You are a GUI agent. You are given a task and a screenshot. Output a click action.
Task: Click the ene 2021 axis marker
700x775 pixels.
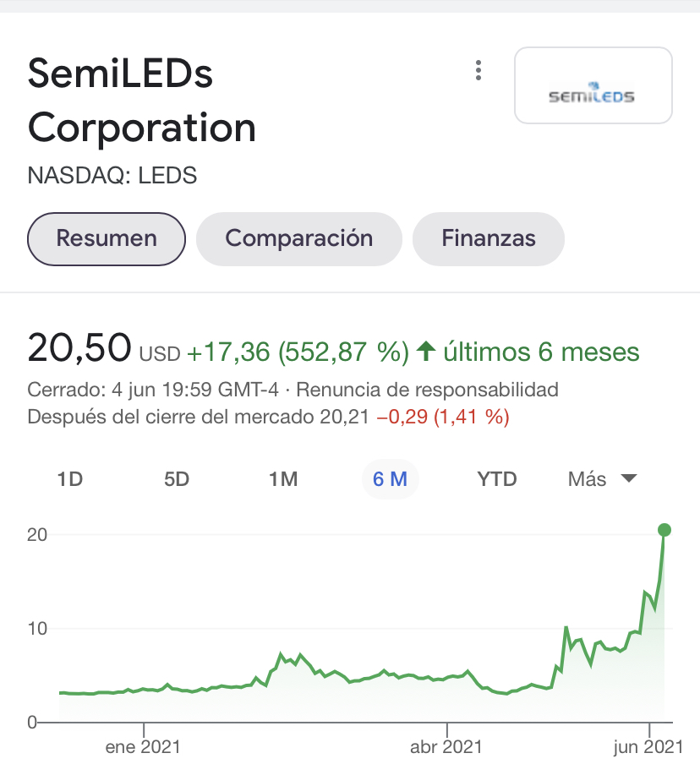tap(143, 746)
